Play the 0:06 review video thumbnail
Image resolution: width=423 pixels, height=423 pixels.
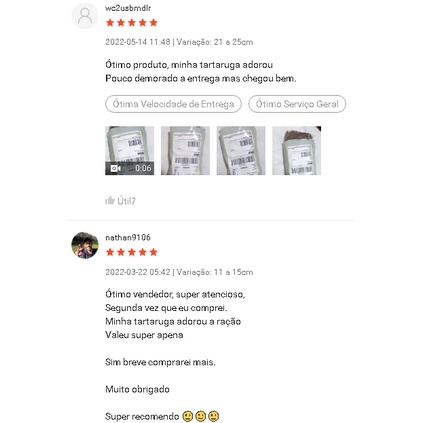130,150
